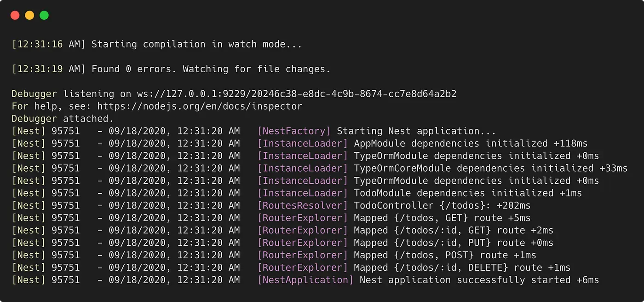Click the [NestApplication] log tag
Screen dimensions: 644x302
click(x=305, y=280)
